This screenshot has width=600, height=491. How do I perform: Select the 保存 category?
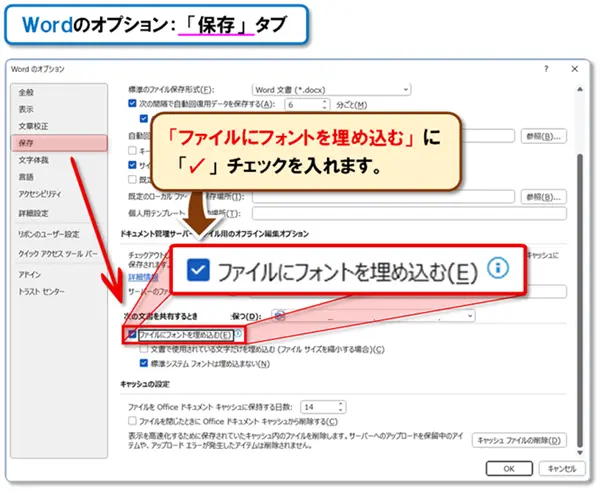59,143
